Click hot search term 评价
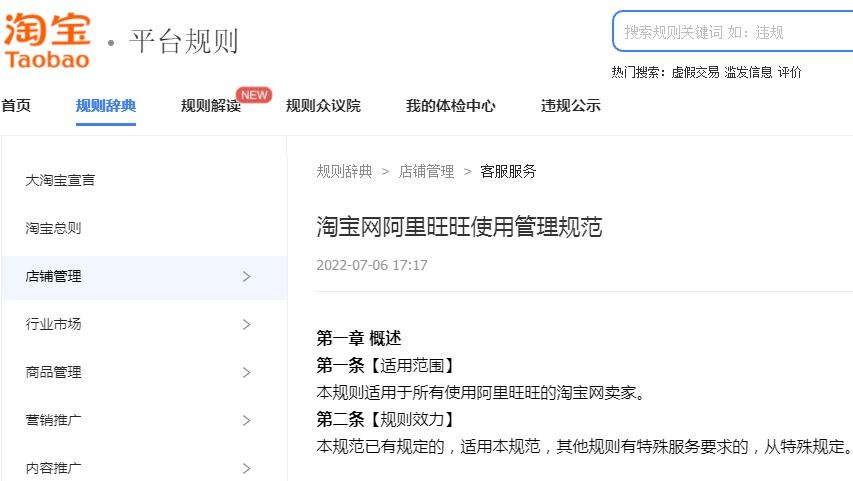The height and width of the screenshot is (481, 853). pyautogui.click(x=790, y=72)
